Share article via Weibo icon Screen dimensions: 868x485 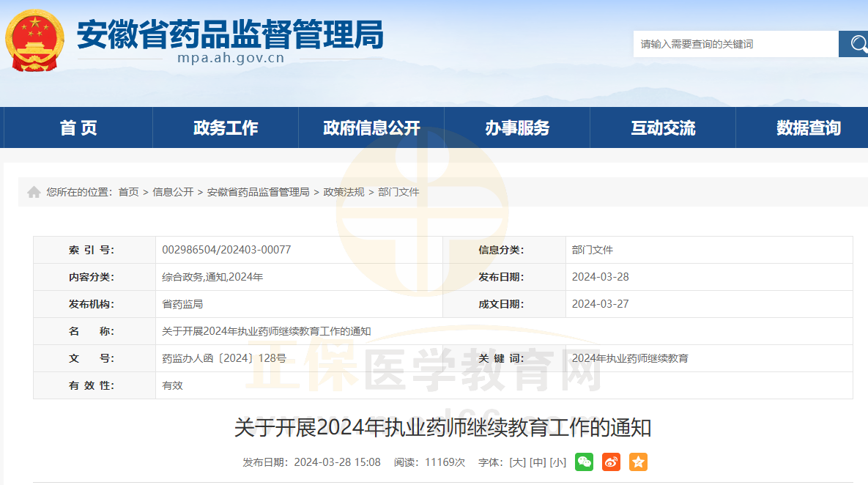(611, 462)
